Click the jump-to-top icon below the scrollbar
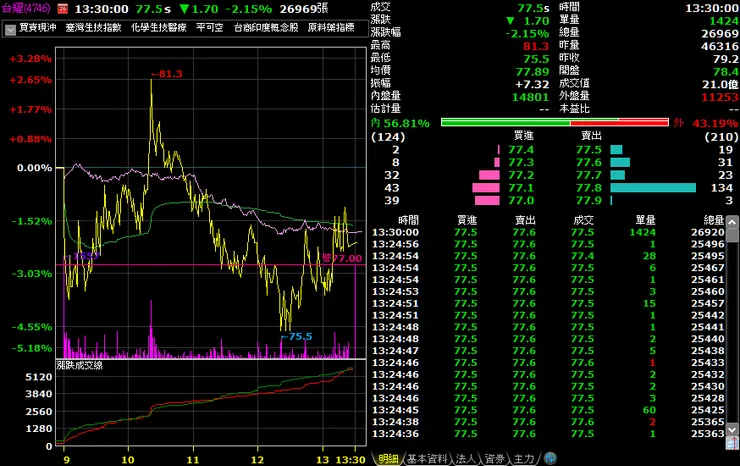The height and width of the screenshot is (466, 740). [x=732, y=443]
